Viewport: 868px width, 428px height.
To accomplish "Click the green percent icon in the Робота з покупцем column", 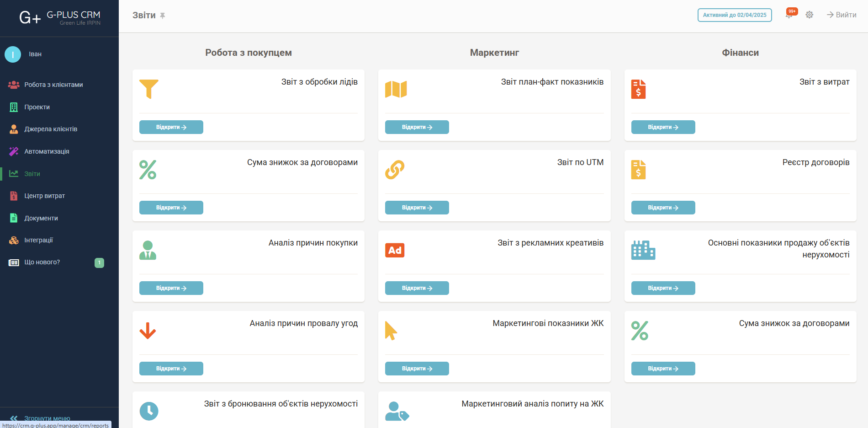I will (x=148, y=170).
